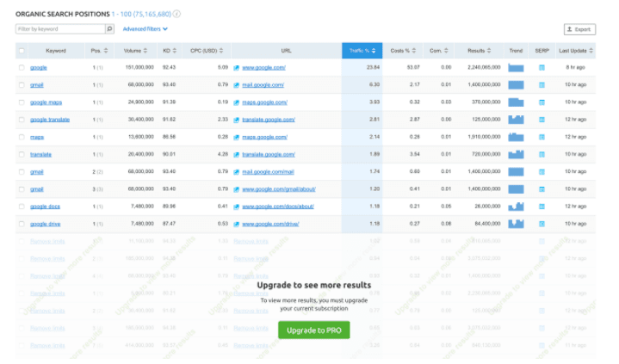Sort the table by the Last Update column
This screenshot has height=364, width=619.
tap(576, 51)
